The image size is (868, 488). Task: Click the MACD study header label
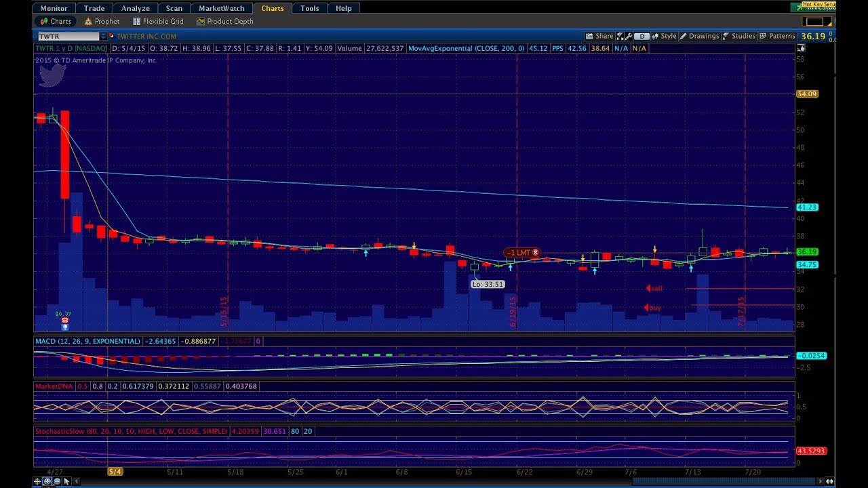click(x=87, y=341)
